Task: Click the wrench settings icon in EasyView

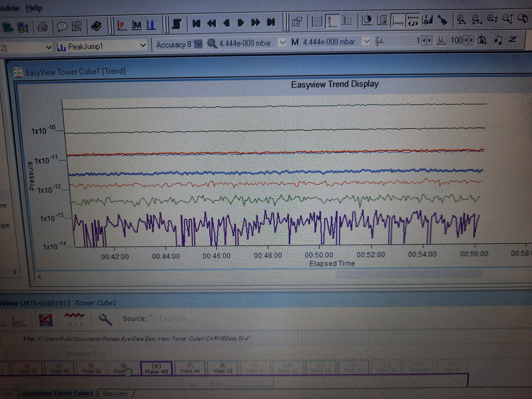Action: (105, 319)
